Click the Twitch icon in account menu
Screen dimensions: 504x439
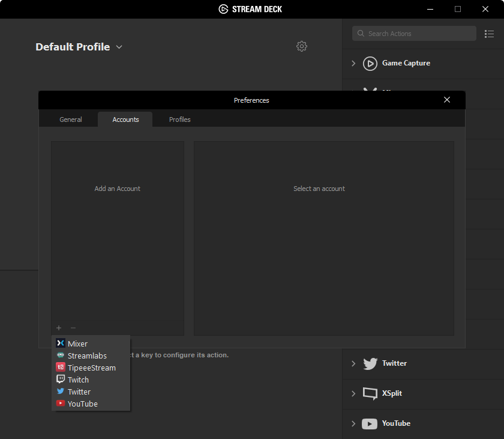click(x=61, y=379)
